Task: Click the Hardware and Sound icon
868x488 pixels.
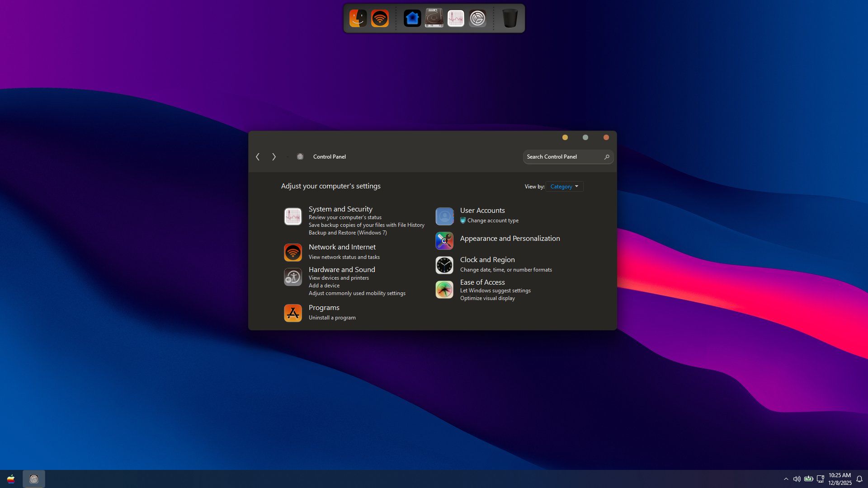Action: (x=292, y=277)
